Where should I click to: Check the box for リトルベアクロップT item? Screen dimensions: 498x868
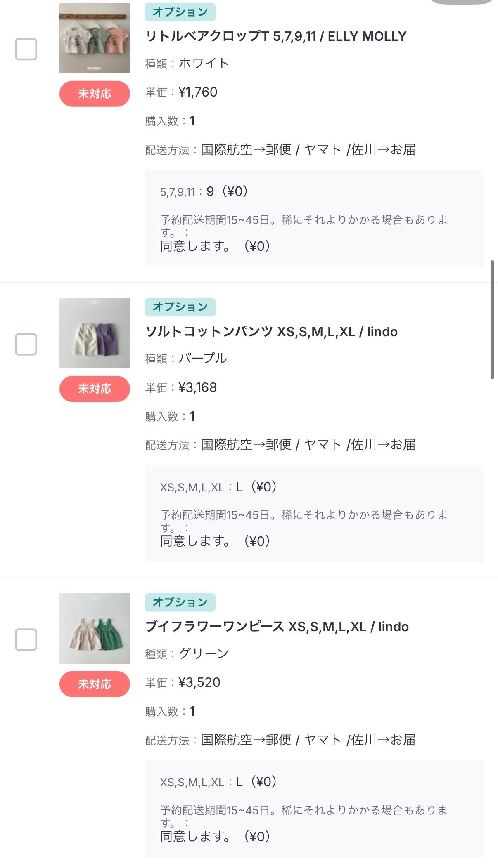click(x=26, y=49)
